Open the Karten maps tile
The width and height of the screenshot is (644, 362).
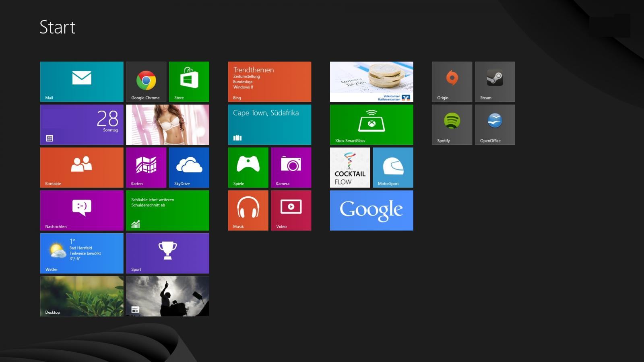(146, 167)
